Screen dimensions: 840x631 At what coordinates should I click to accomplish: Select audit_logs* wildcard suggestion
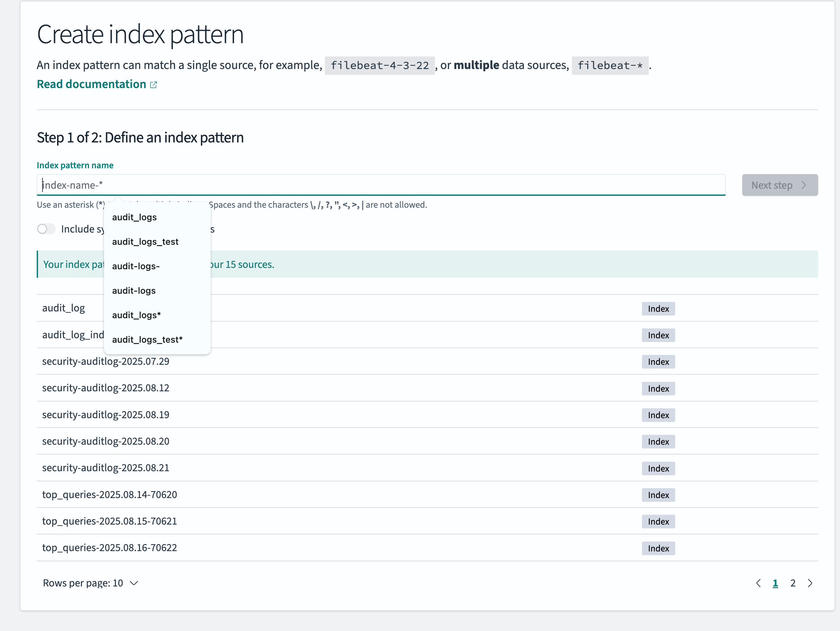[136, 315]
